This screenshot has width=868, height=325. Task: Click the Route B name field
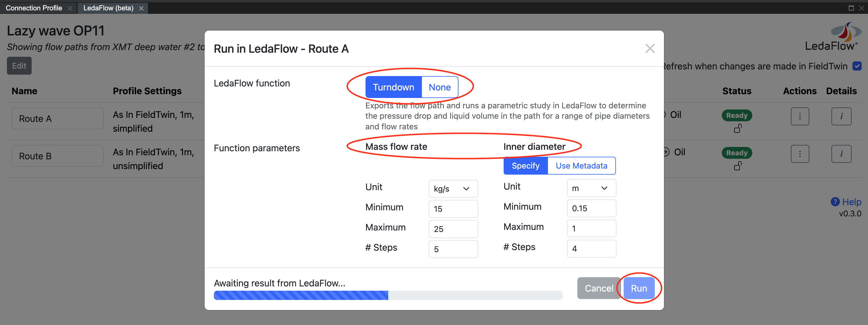coord(57,156)
